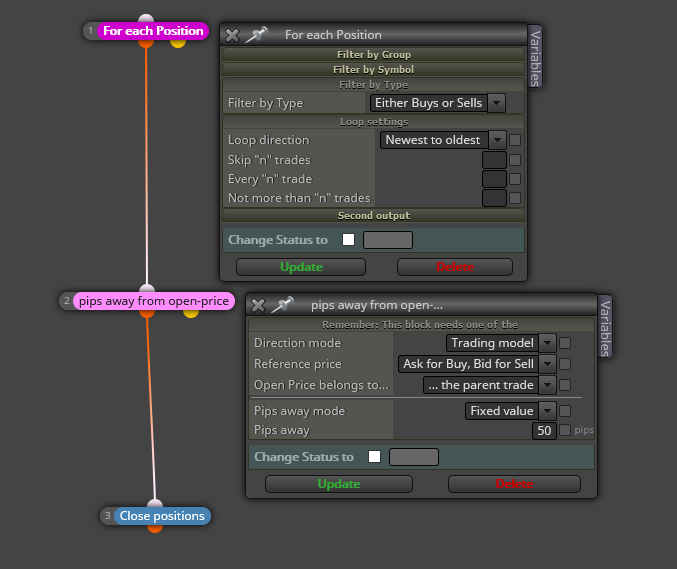
Task: Click yellow output connector of pips away block
Action: [x=191, y=314]
